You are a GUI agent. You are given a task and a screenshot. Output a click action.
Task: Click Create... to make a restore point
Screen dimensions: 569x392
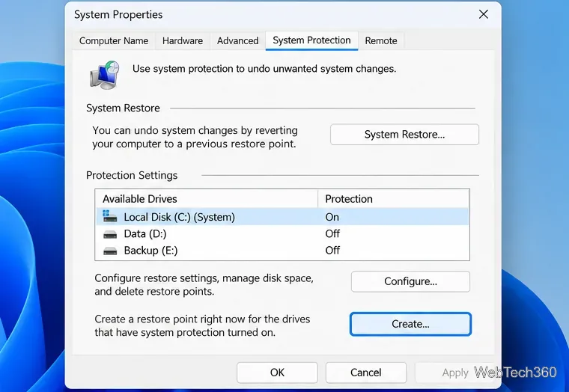coord(410,324)
